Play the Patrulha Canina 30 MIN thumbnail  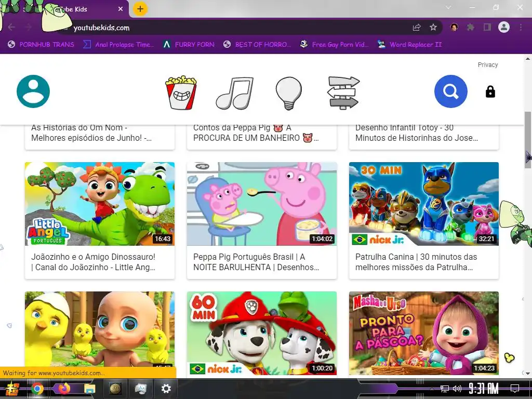[x=424, y=204]
